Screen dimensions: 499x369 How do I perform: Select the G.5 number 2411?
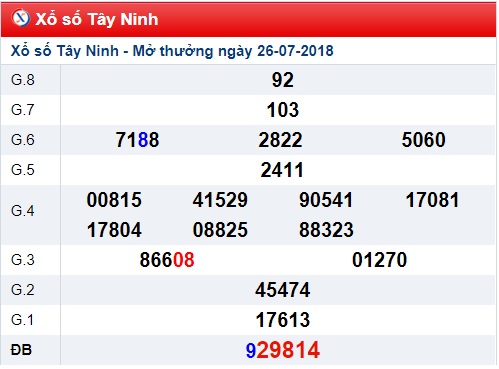pyautogui.click(x=282, y=170)
